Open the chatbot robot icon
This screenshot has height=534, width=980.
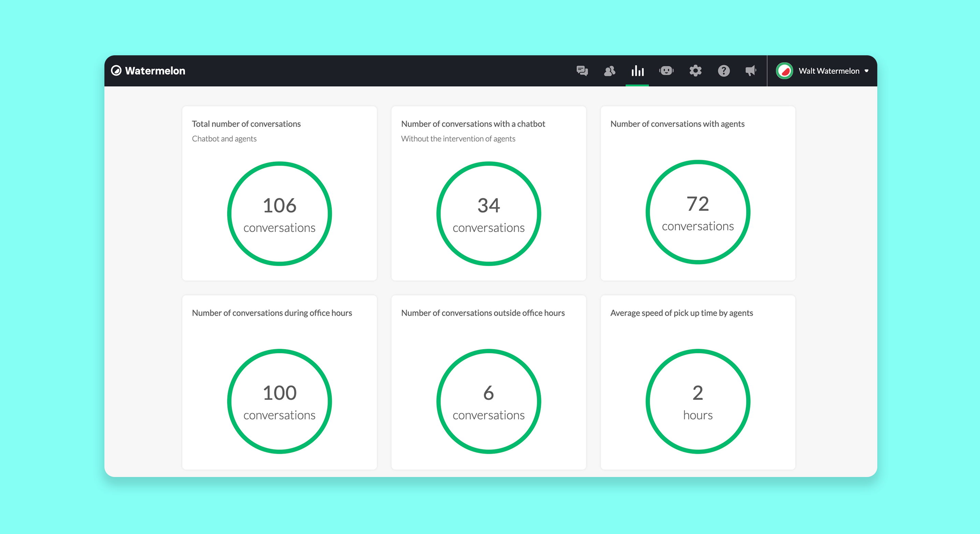pyautogui.click(x=666, y=71)
